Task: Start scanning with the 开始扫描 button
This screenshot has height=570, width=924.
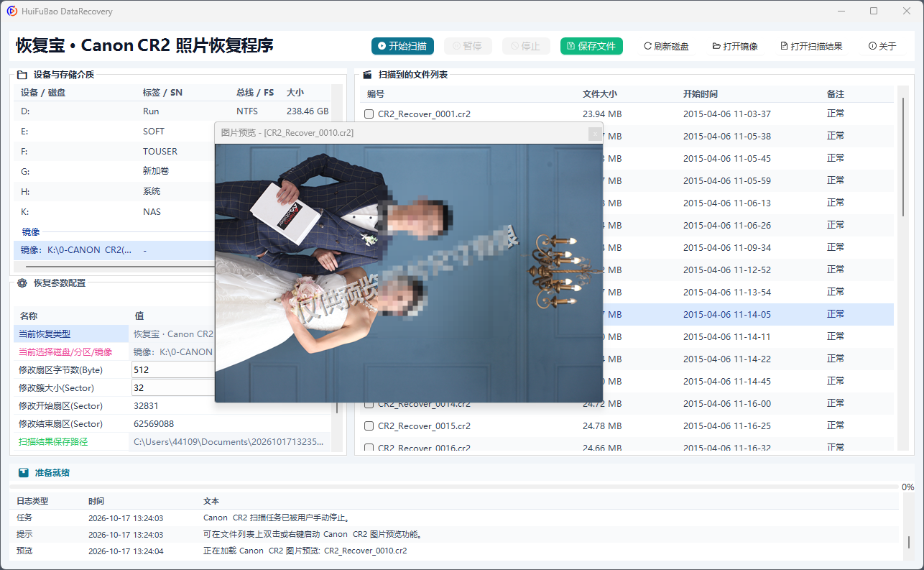Action: coord(402,46)
